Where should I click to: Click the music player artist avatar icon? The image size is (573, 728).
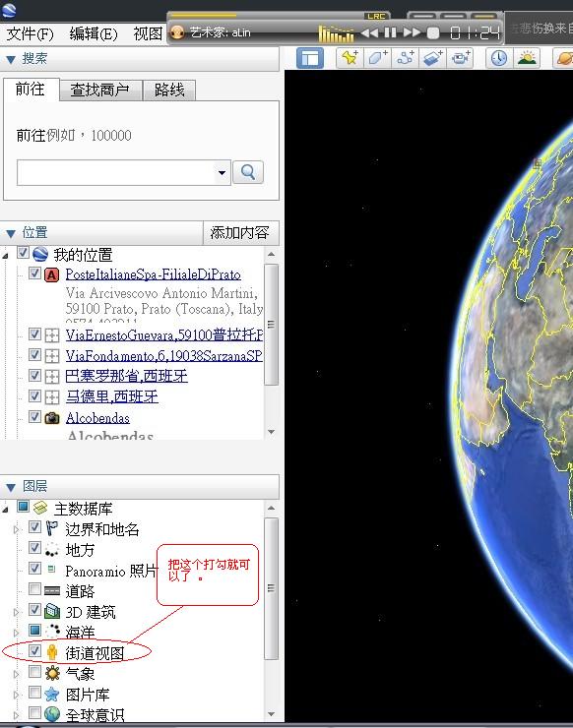click(177, 32)
